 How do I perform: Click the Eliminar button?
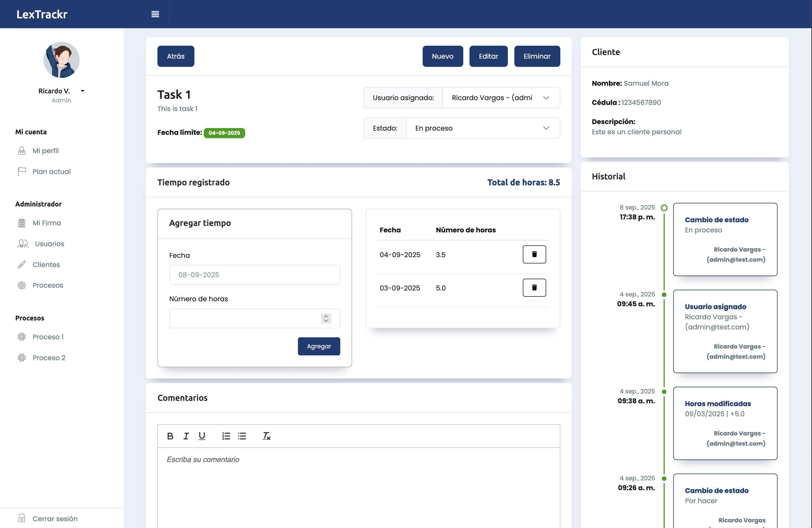(537, 56)
